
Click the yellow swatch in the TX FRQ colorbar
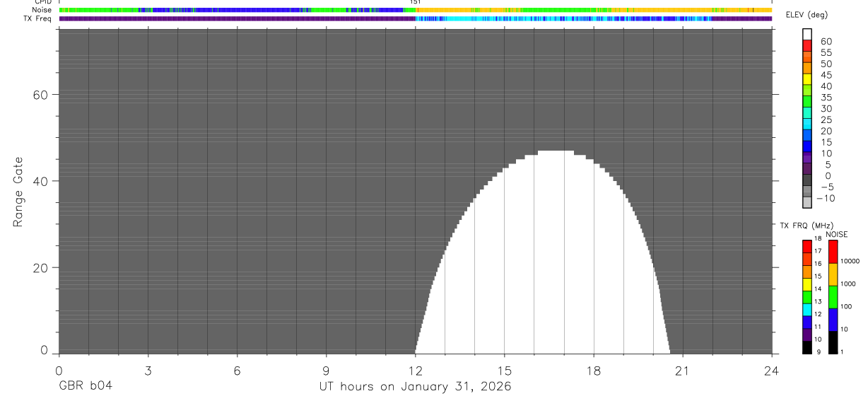click(807, 284)
